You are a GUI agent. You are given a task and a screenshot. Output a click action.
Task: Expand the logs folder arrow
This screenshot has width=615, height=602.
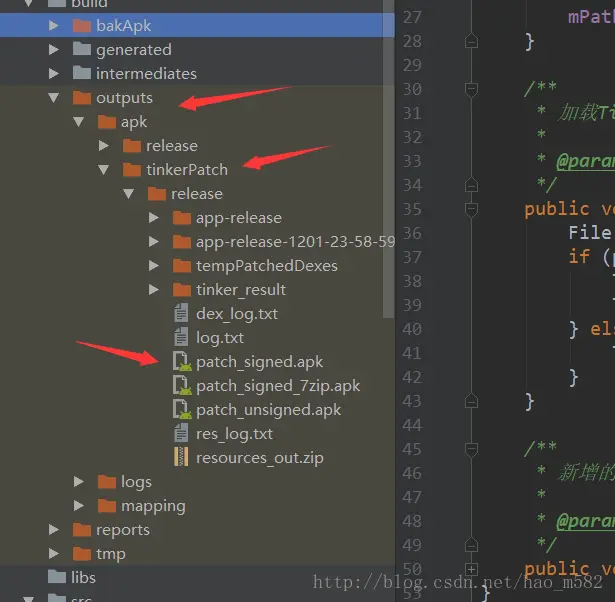(79, 482)
